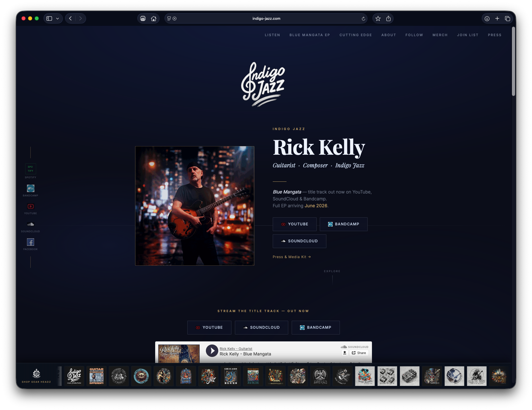
Task: Open the YouTube icon in left sidebar
Action: click(x=30, y=206)
